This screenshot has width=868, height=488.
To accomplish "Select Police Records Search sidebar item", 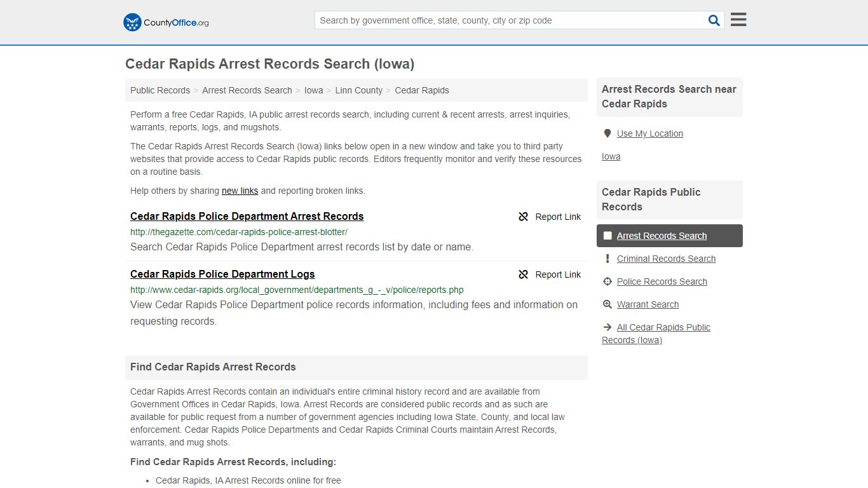I will click(x=662, y=281).
